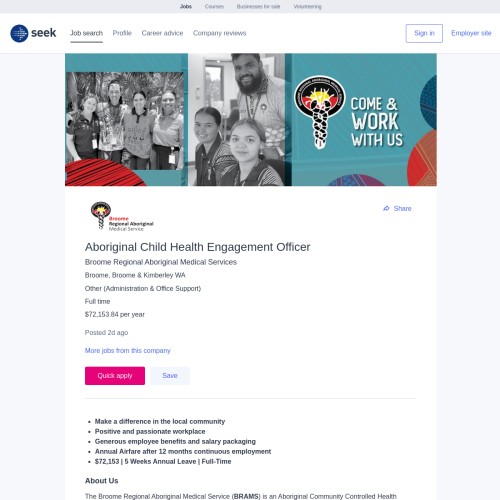This screenshot has height=500, width=500.
Task: Open More jobs from this company
Action: 128,350
